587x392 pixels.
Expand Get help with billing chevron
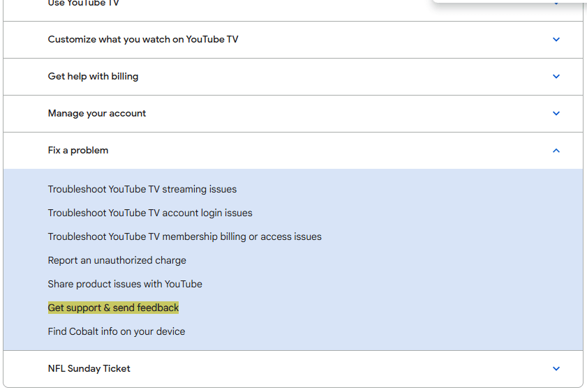point(556,77)
